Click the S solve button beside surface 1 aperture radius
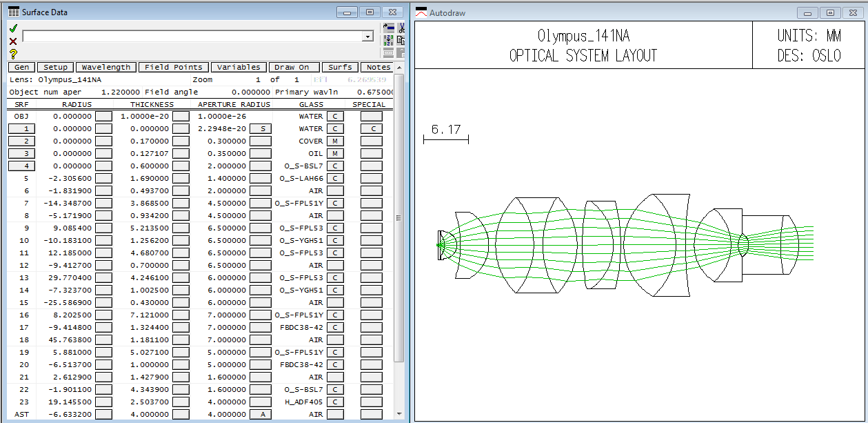868x423 pixels. (x=260, y=128)
